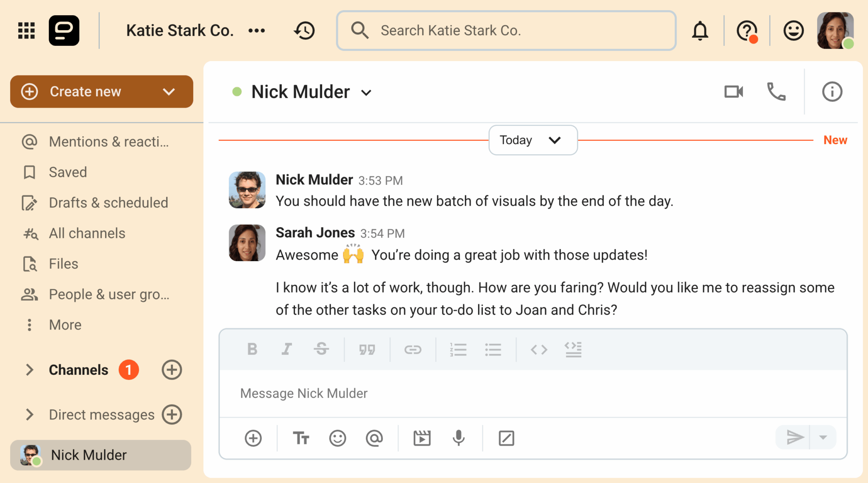The width and height of the screenshot is (868, 483).
Task: Start a voice call via phone icon
Action: pyautogui.click(x=776, y=92)
